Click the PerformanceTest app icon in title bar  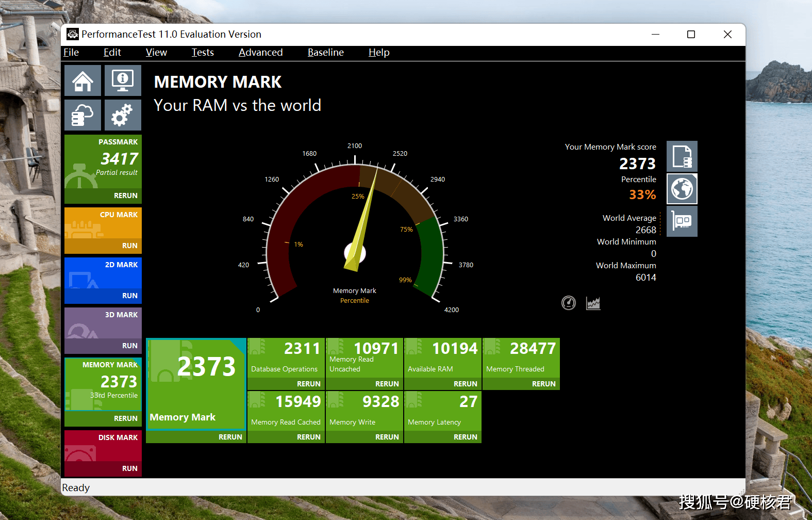click(73, 34)
